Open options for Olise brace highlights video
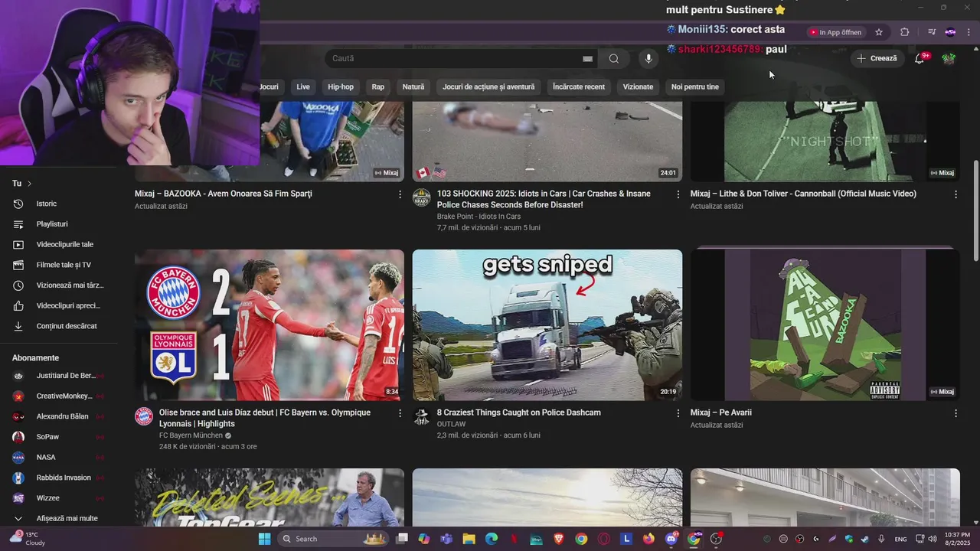 click(400, 413)
